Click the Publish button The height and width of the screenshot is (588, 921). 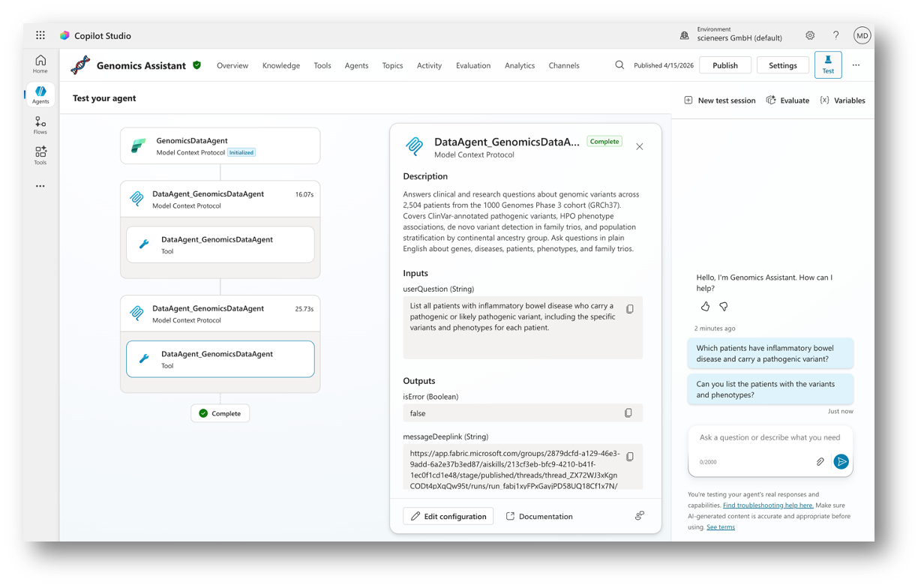pos(725,65)
